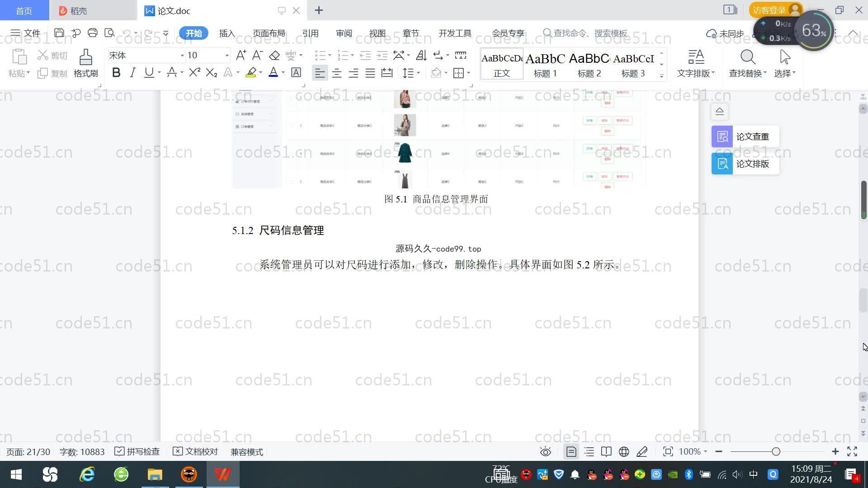Toggle eye protection mode icon
Viewport: 868px width, 488px height.
point(545,452)
